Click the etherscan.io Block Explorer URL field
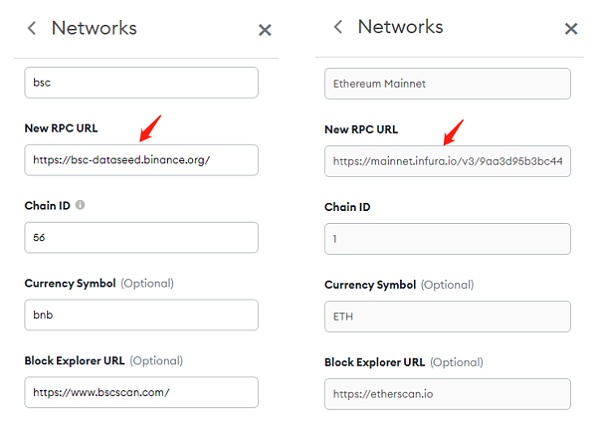The width and height of the screenshot is (600, 438). tap(447, 393)
